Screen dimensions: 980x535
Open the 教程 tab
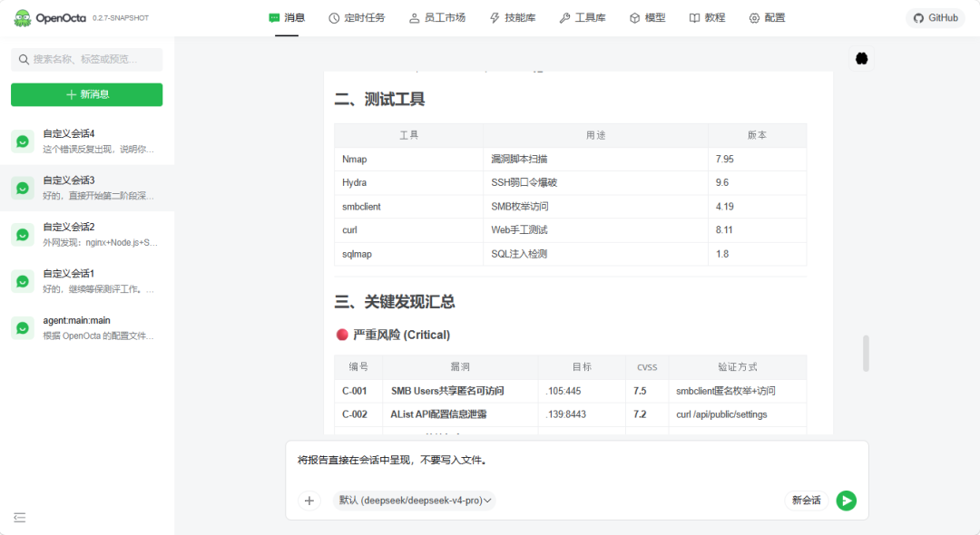pyautogui.click(x=708, y=18)
